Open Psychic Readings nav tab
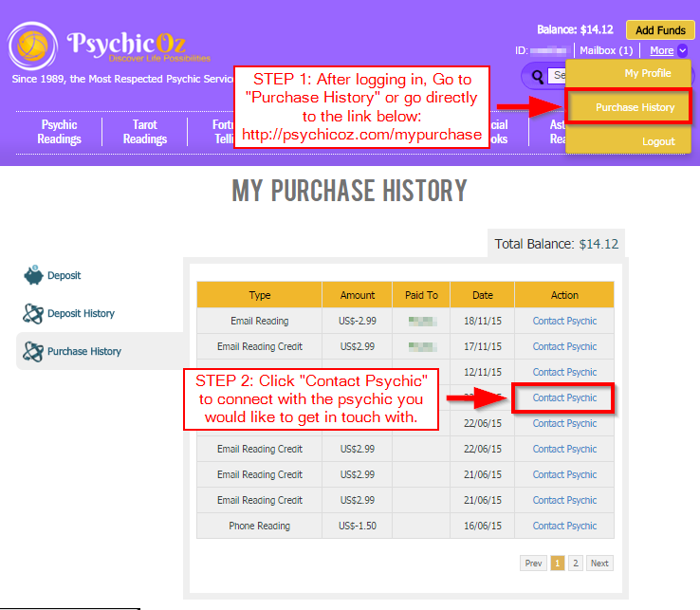The image size is (700, 610). [x=59, y=132]
